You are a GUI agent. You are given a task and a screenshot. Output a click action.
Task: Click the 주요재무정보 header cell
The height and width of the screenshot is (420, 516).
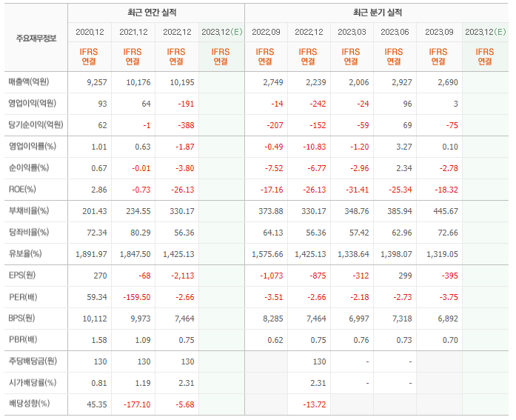[x=36, y=39]
